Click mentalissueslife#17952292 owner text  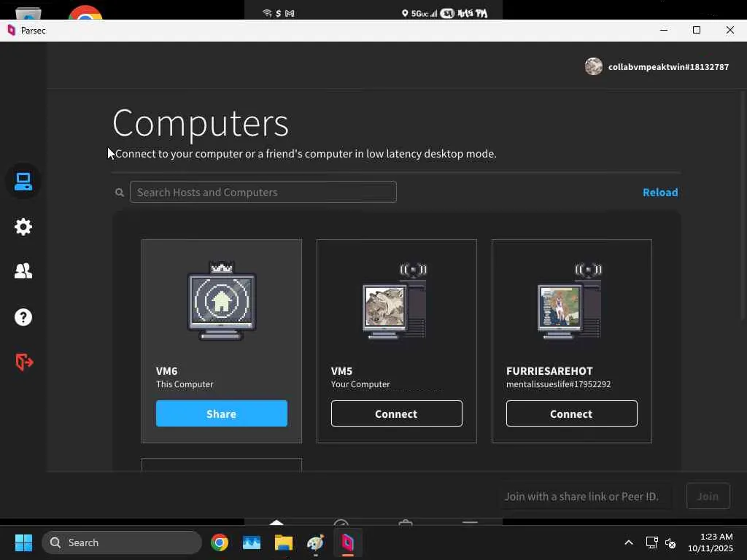pyautogui.click(x=558, y=384)
